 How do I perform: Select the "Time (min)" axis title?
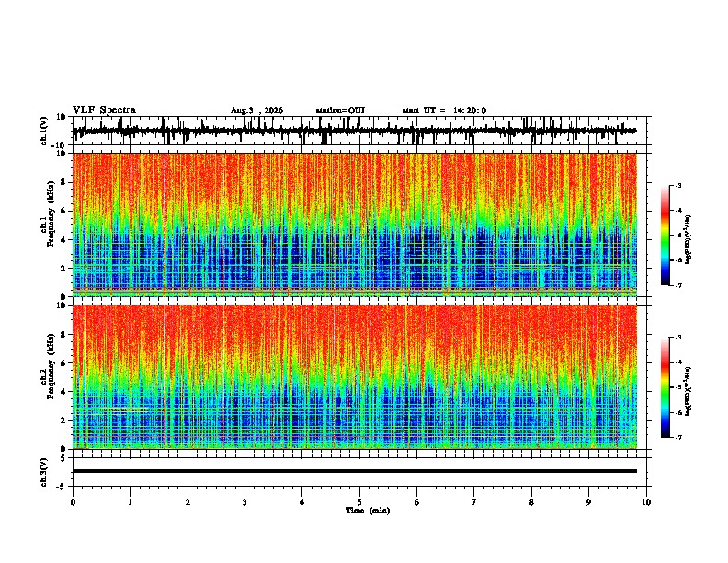point(368,511)
